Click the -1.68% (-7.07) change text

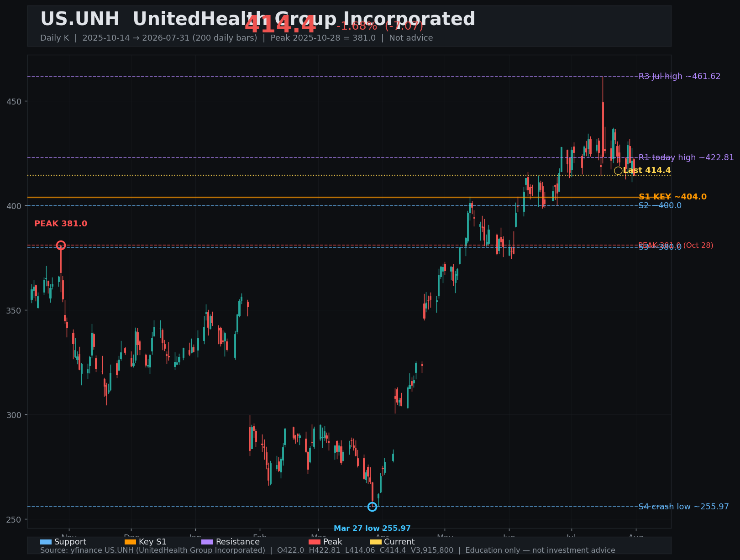pyautogui.click(x=380, y=26)
